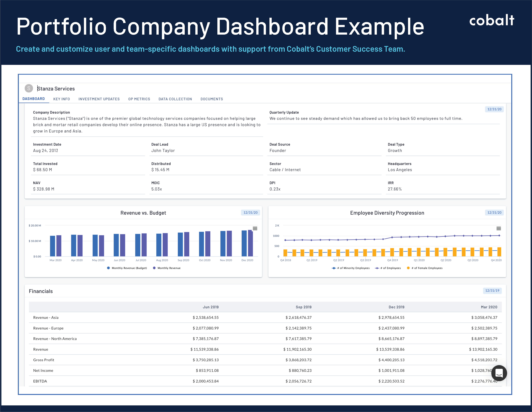Click the Distributed value $ 15.45 M
The width and height of the screenshot is (532, 412).
tap(160, 170)
